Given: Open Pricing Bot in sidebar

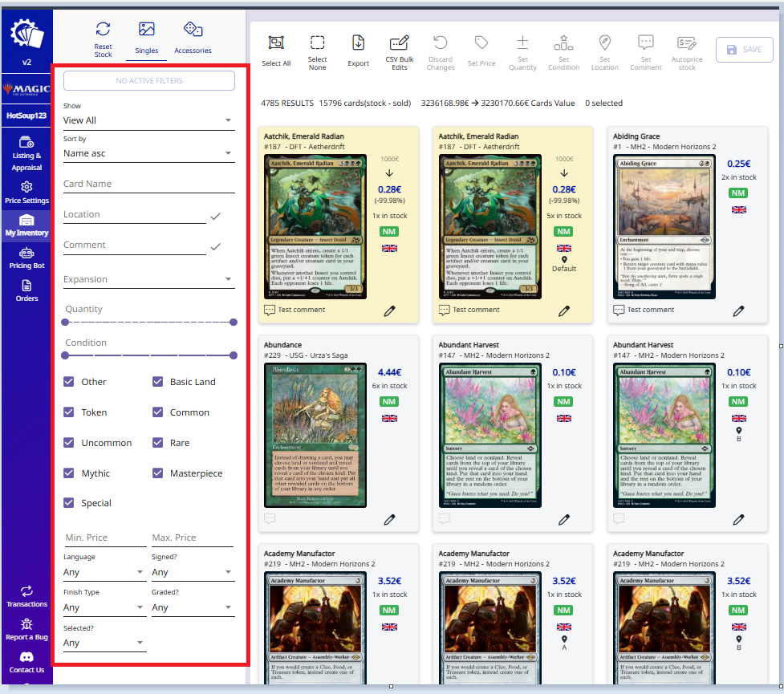Looking at the screenshot, I should pyautogui.click(x=27, y=258).
